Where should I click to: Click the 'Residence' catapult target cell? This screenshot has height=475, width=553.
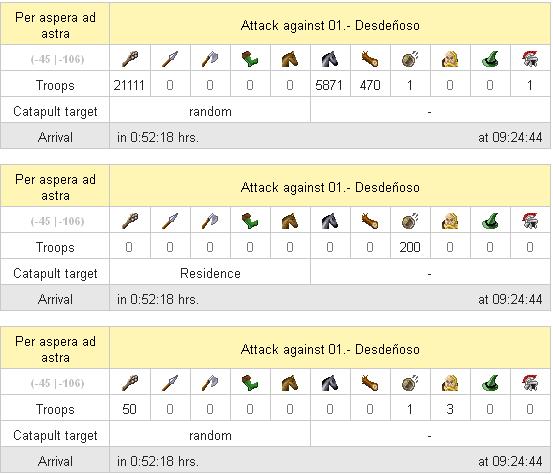(x=210, y=273)
